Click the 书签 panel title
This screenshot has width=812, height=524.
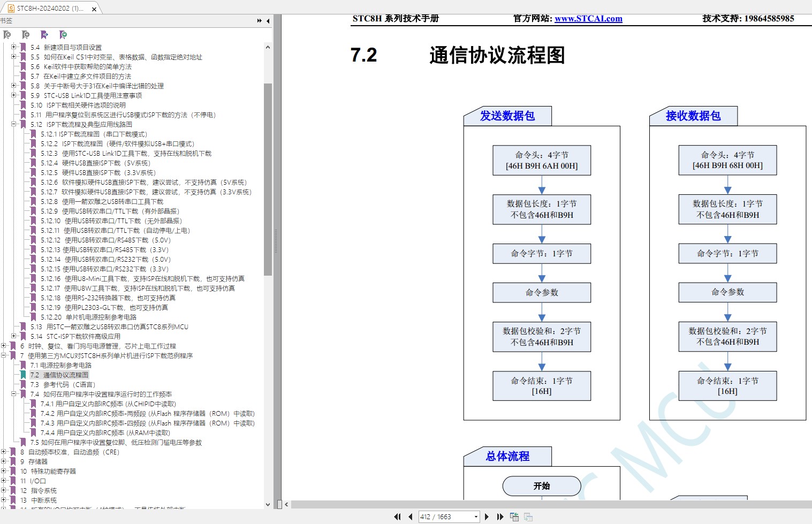coord(6,21)
